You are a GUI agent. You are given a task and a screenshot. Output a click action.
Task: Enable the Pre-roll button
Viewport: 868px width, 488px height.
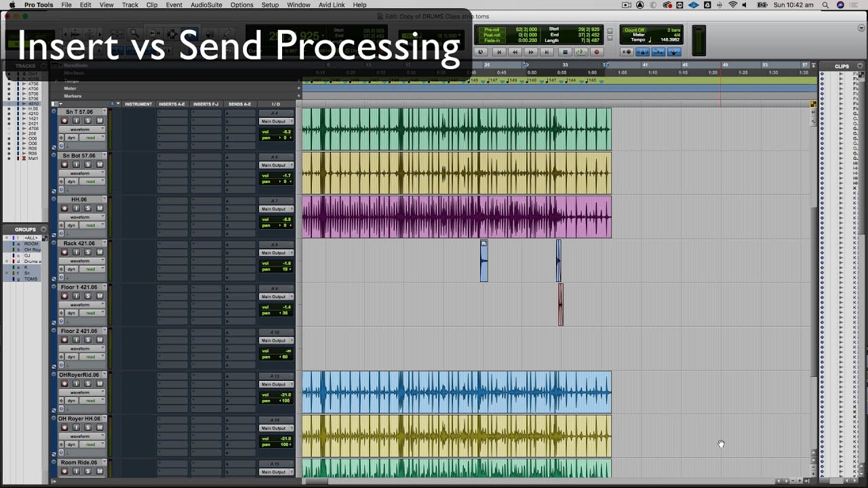click(491, 30)
